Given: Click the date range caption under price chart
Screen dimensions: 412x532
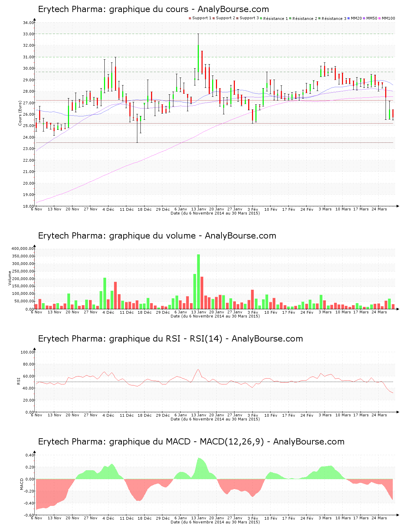Looking at the screenshot, I should coord(215,213).
